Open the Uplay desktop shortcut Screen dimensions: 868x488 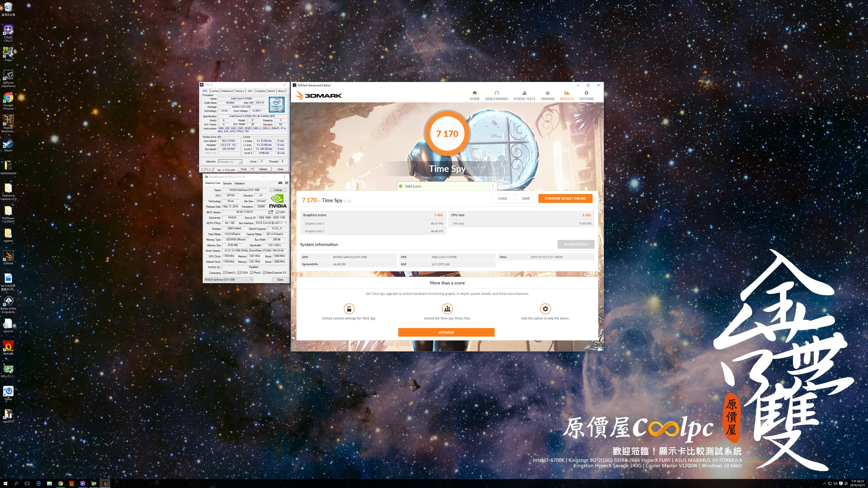(8, 393)
